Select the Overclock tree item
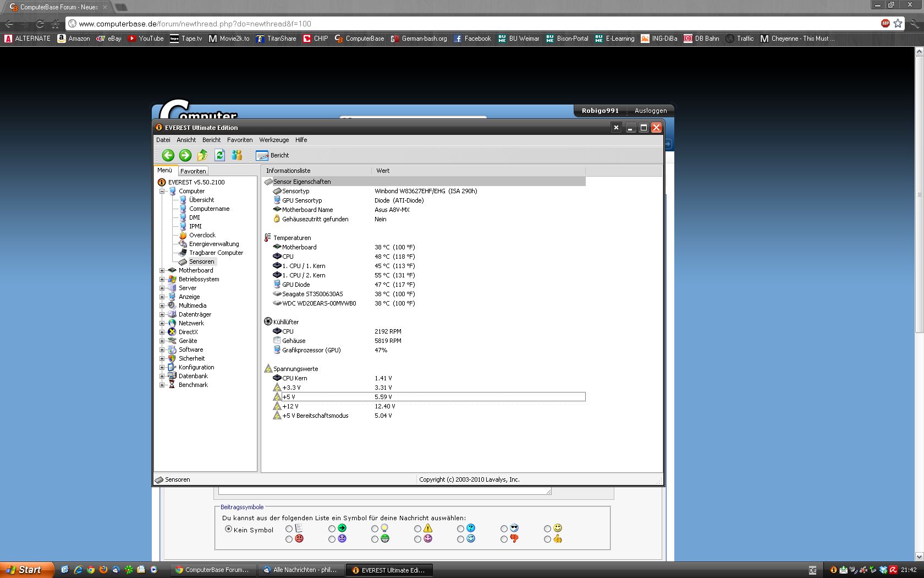The height and width of the screenshot is (578, 924). click(x=202, y=235)
